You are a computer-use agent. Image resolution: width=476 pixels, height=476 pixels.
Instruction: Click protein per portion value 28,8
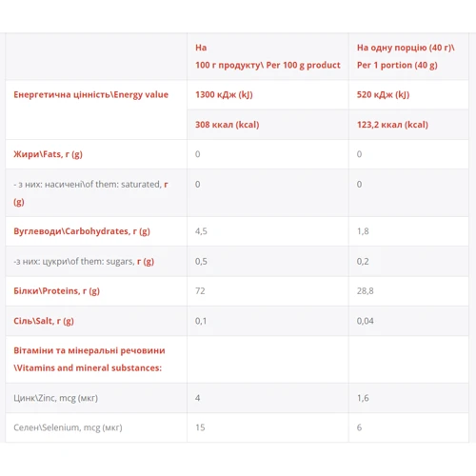(365, 291)
